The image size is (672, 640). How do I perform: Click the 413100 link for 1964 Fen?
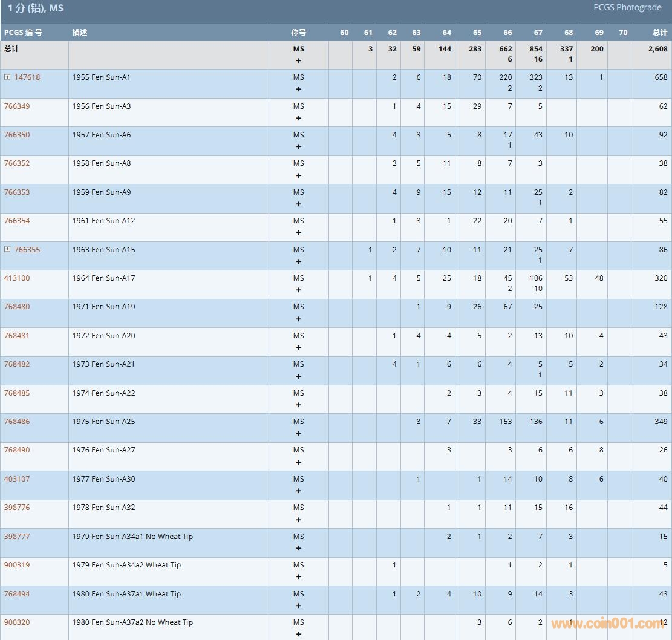tap(17, 278)
